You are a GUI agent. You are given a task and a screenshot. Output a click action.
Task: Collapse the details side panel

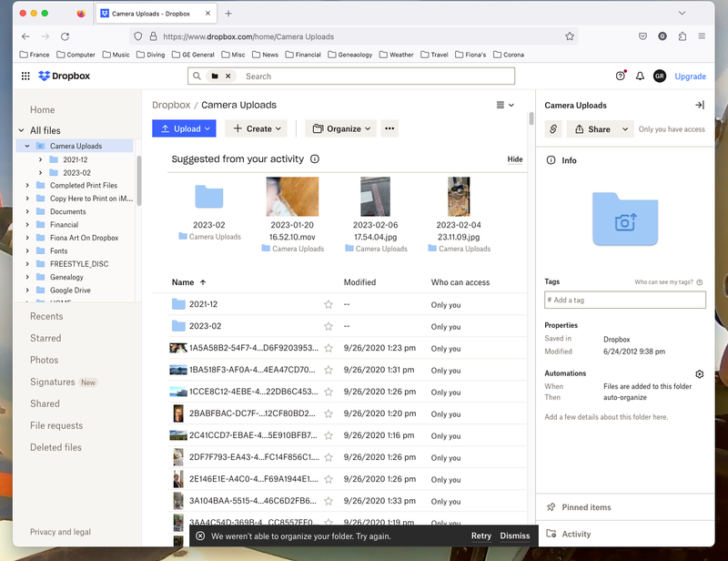coord(699,105)
